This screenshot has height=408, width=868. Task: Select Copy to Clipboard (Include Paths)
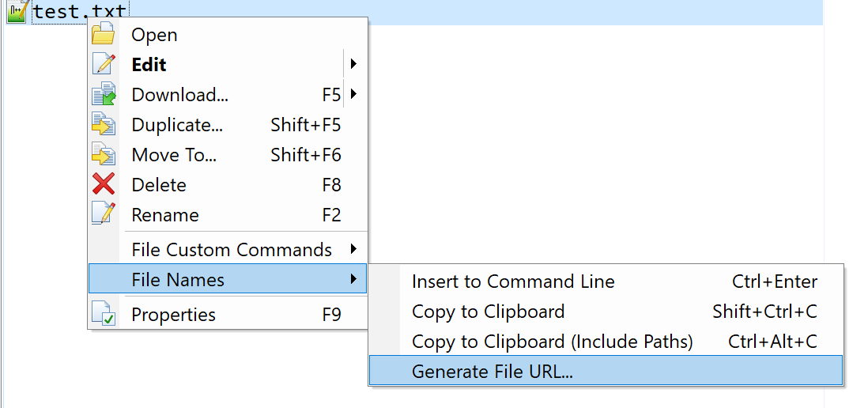click(x=606, y=341)
